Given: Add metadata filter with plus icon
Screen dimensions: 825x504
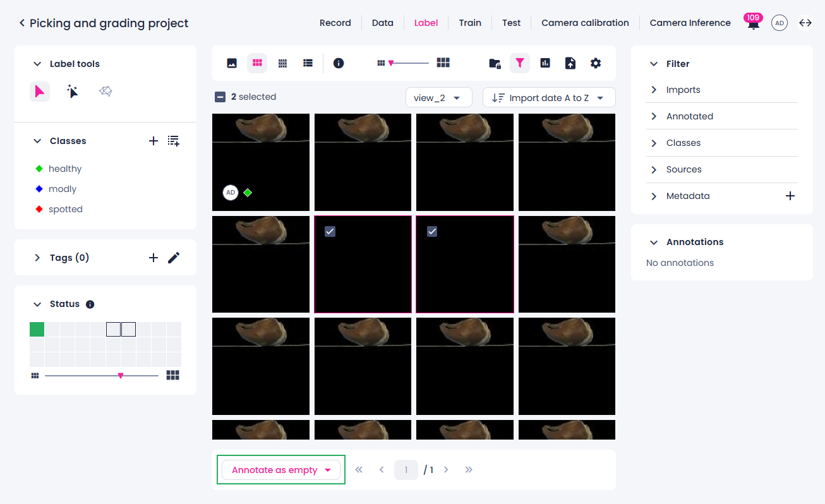Looking at the screenshot, I should 790,196.
